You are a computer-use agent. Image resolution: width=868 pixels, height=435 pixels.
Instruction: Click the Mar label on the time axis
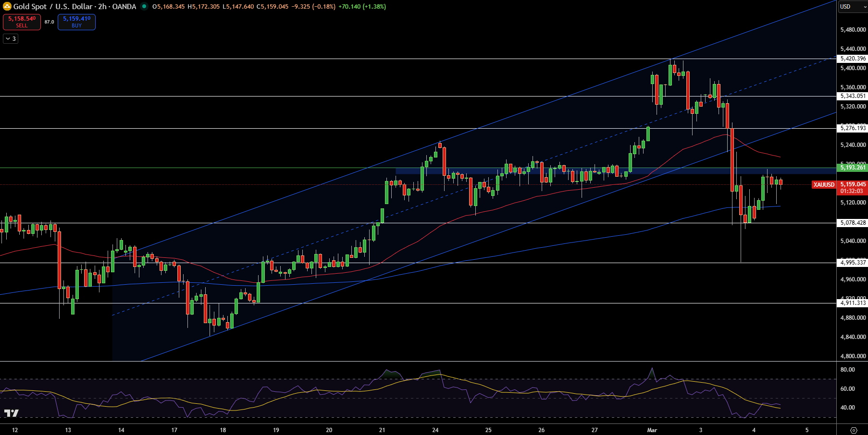pos(652,430)
